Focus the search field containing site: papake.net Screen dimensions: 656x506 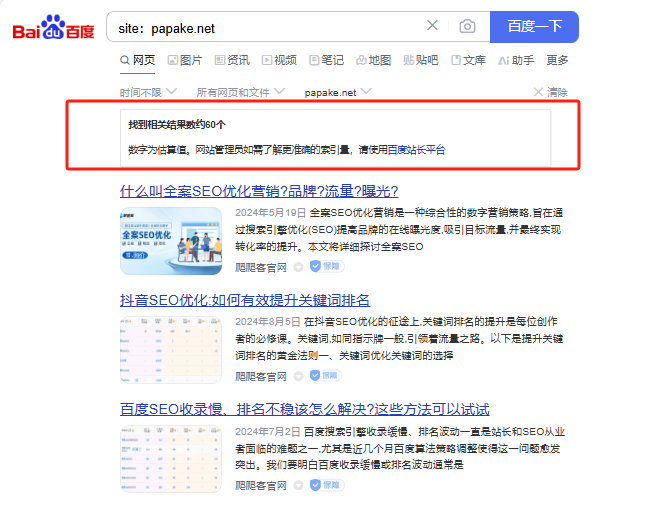click(x=268, y=28)
